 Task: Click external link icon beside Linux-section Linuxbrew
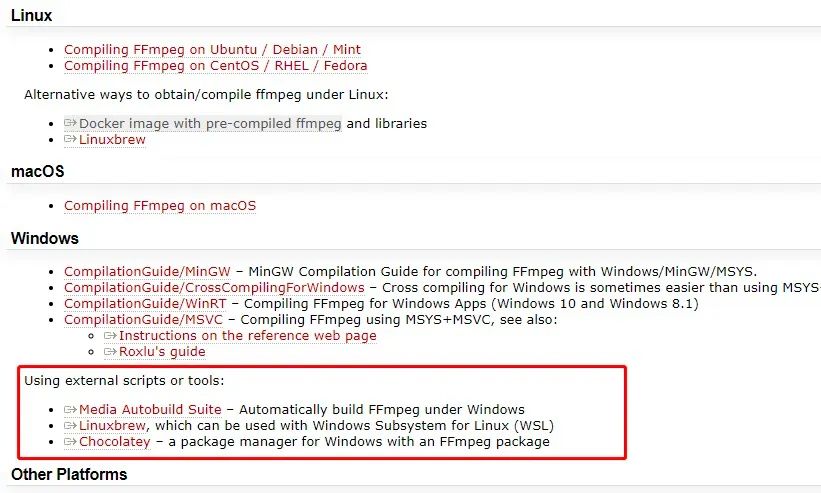(70, 140)
